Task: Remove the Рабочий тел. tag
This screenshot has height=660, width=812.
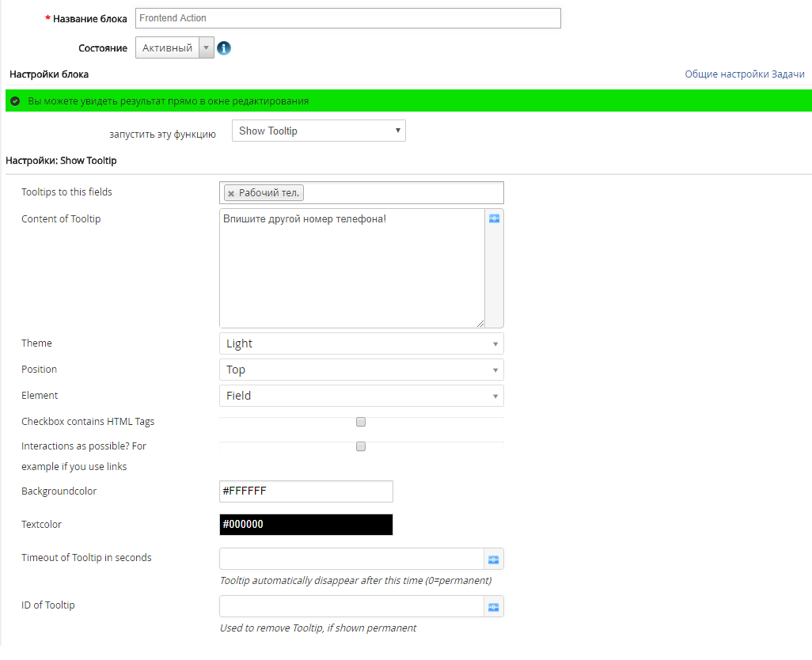Action: [x=231, y=193]
